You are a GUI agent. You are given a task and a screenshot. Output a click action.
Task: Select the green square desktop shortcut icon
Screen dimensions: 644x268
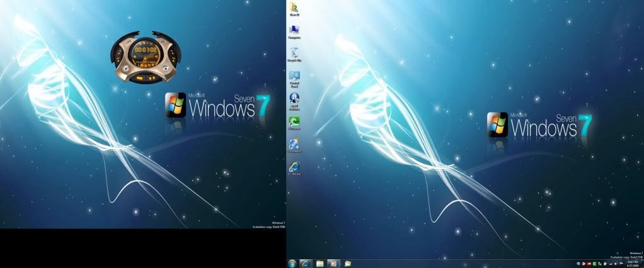point(294,122)
